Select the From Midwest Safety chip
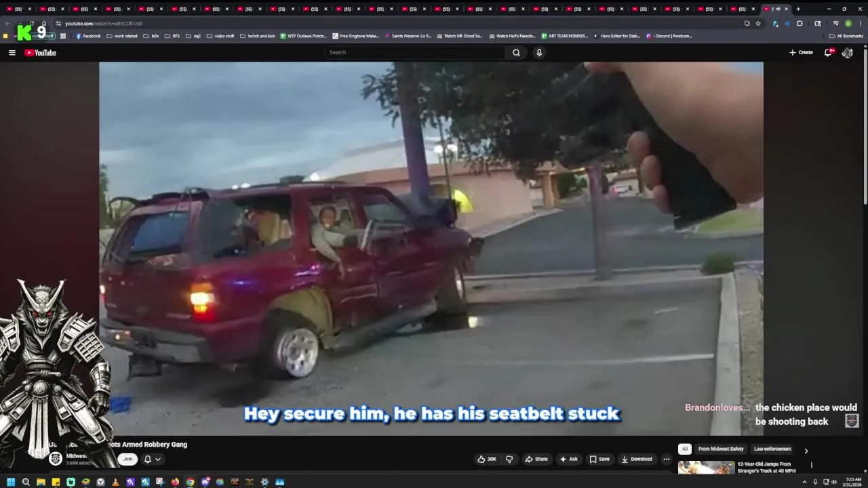 point(721,449)
